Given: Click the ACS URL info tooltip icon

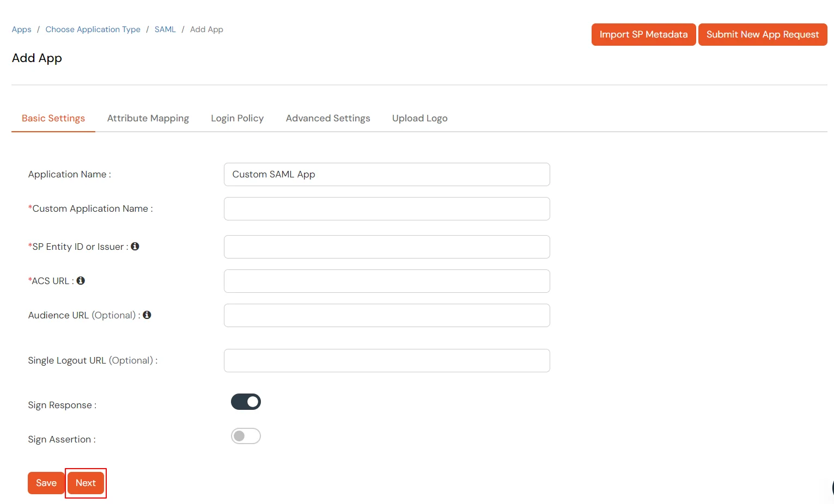Looking at the screenshot, I should (81, 280).
